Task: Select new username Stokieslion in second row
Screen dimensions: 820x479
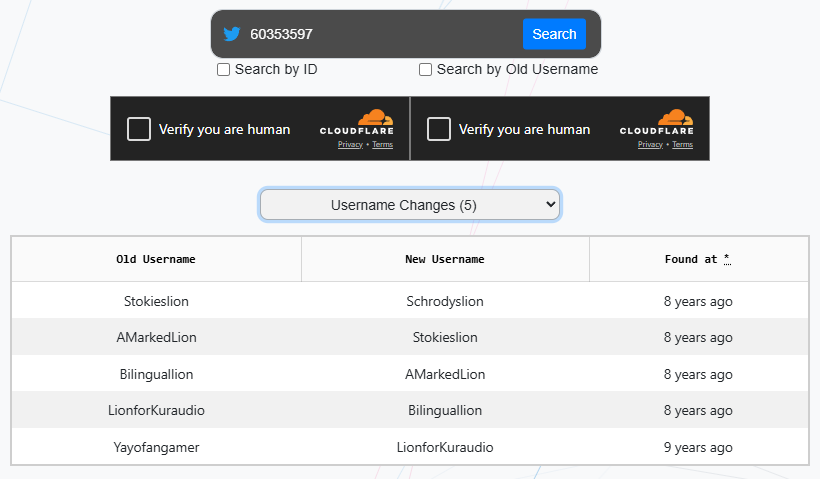Action: [x=445, y=337]
